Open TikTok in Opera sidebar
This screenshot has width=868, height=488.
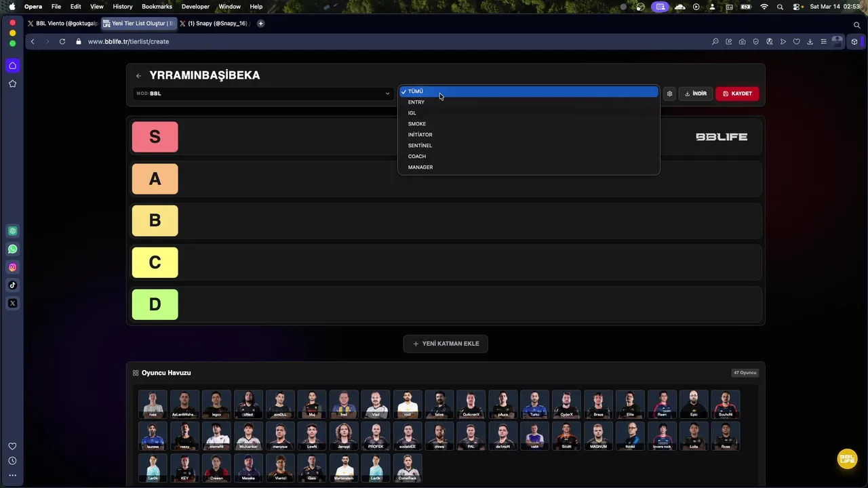click(12, 285)
